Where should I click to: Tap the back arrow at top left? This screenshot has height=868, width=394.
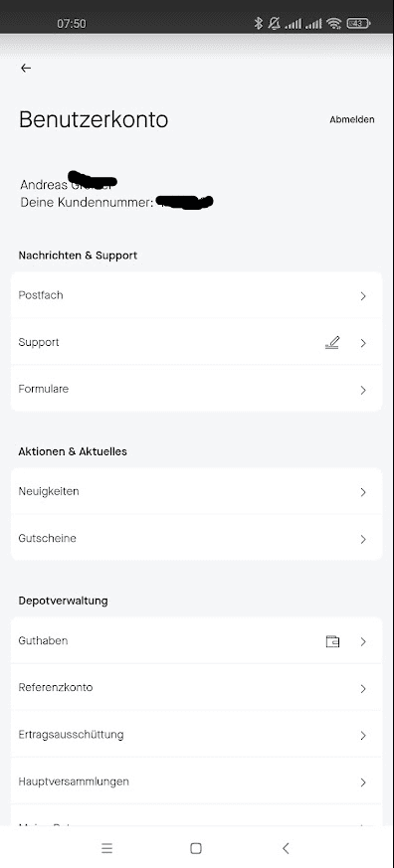click(x=26, y=68)
